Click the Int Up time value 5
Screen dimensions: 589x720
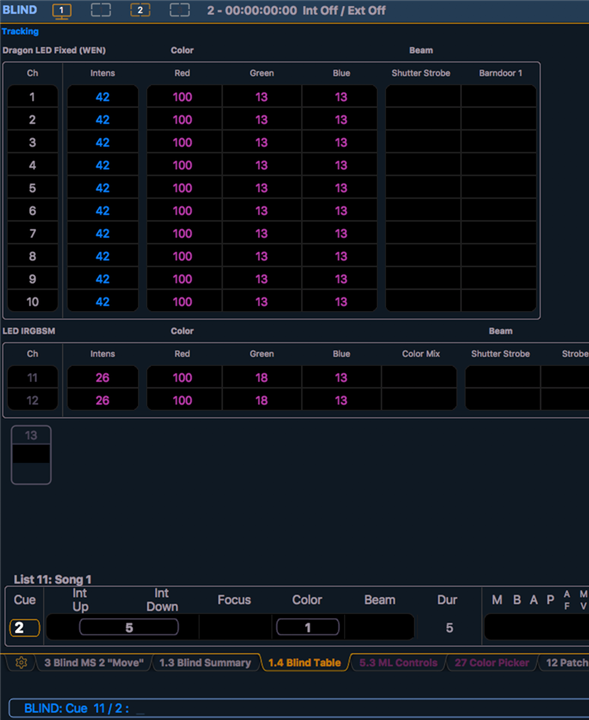tap(129, 627)
